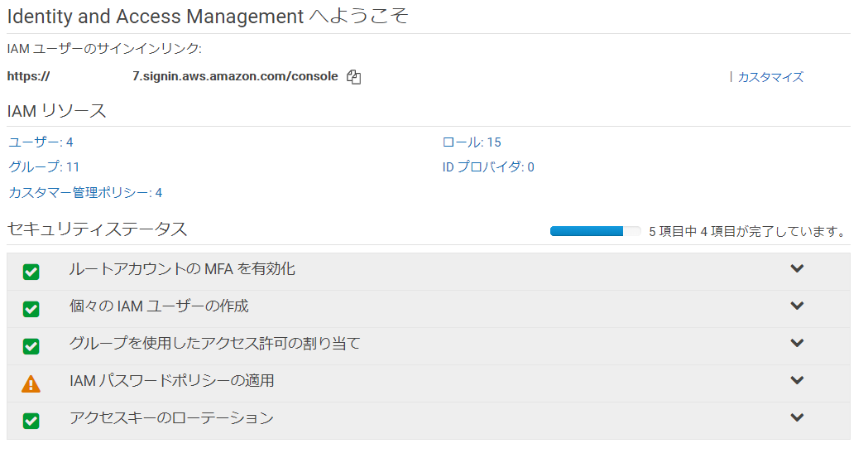868x458 pixels.
Task: Expand アクセスキーのローテーション chevron
Action: click(x=797, y=417)
